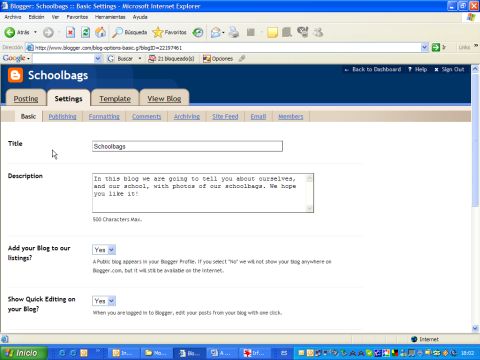Viewport: 480px width, 360px height.
Task: Click the Google toolbar search field
Action: tap(63, 59)
